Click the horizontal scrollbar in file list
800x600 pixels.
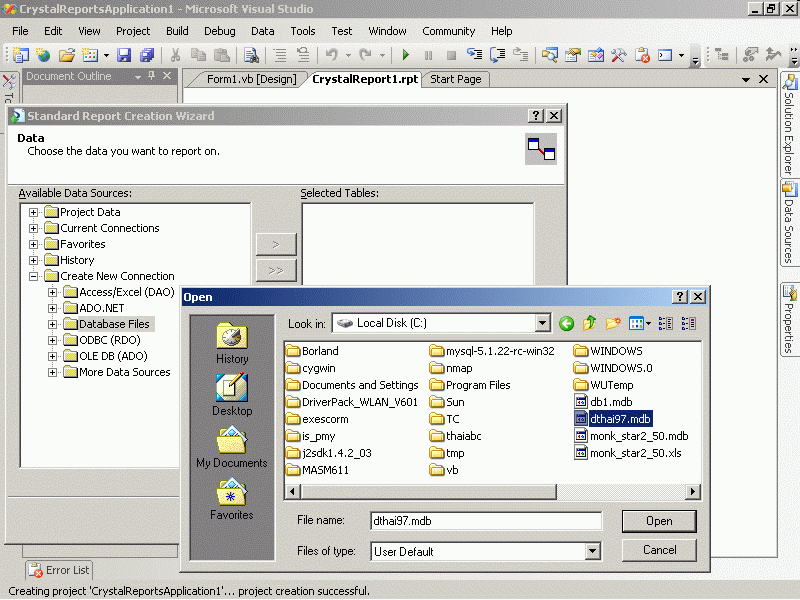(429, 492)
